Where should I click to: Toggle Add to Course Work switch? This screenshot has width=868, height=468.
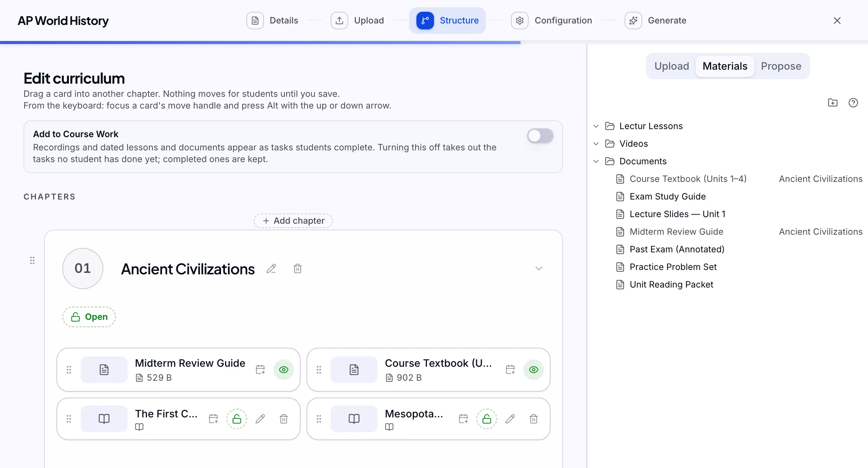pyautogui.click(x=540, y=136)
